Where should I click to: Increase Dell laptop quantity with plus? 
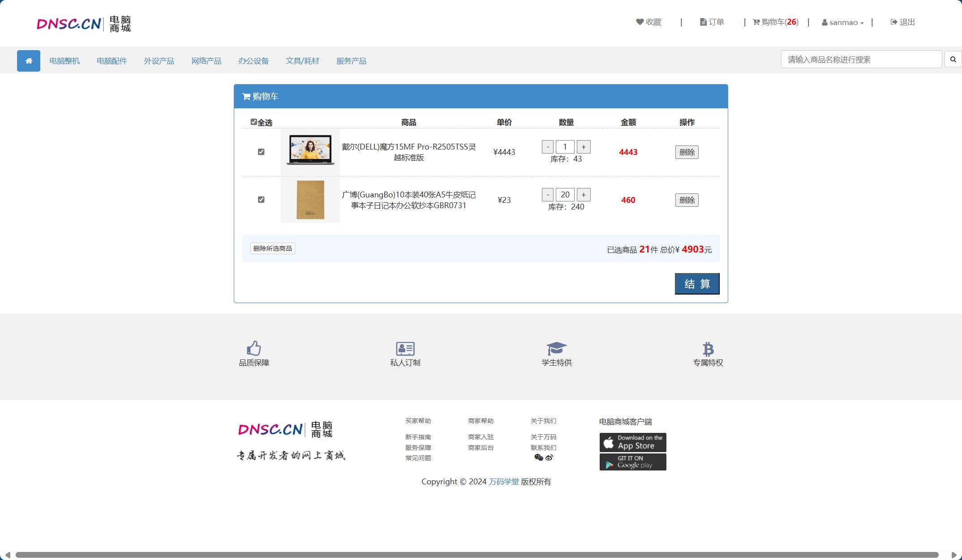(x=584, y=147)
